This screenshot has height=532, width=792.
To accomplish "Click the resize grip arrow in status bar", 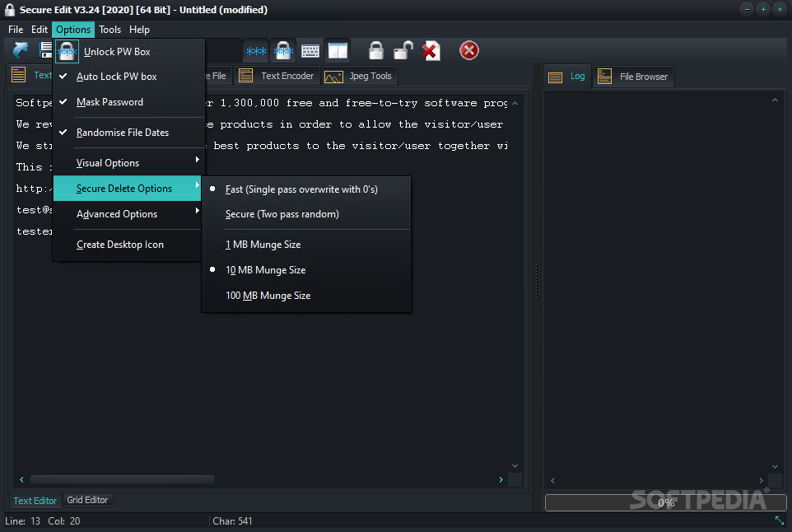I will tap(780, 520).
